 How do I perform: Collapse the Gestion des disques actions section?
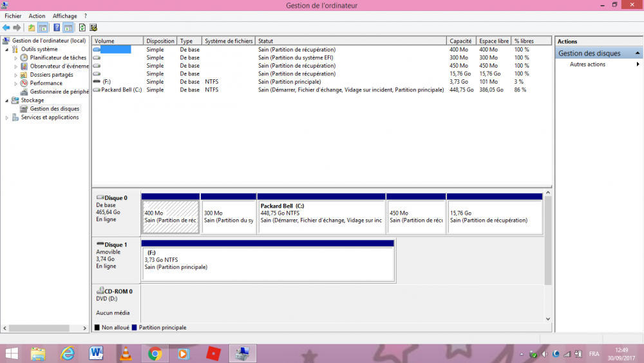click(638, 53)
